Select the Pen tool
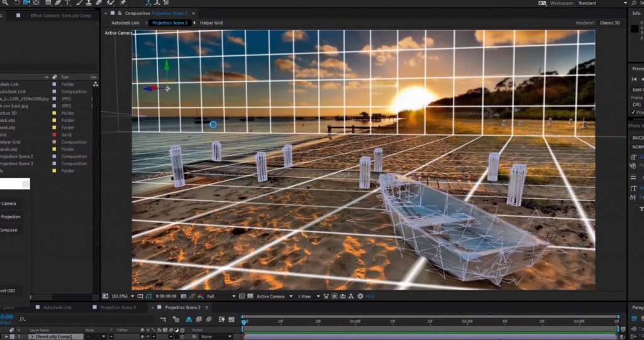Viewport: 644px width, 340px height. click(x=58, y=3)
